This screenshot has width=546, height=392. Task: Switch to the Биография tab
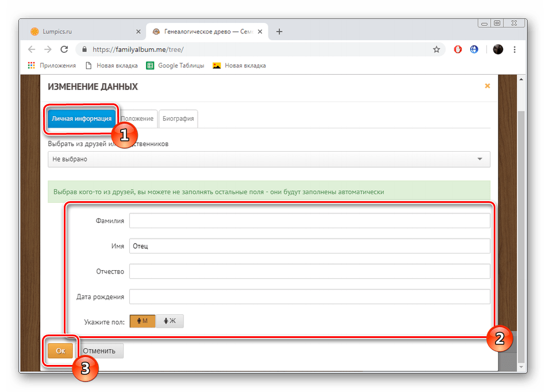(178, 119)
